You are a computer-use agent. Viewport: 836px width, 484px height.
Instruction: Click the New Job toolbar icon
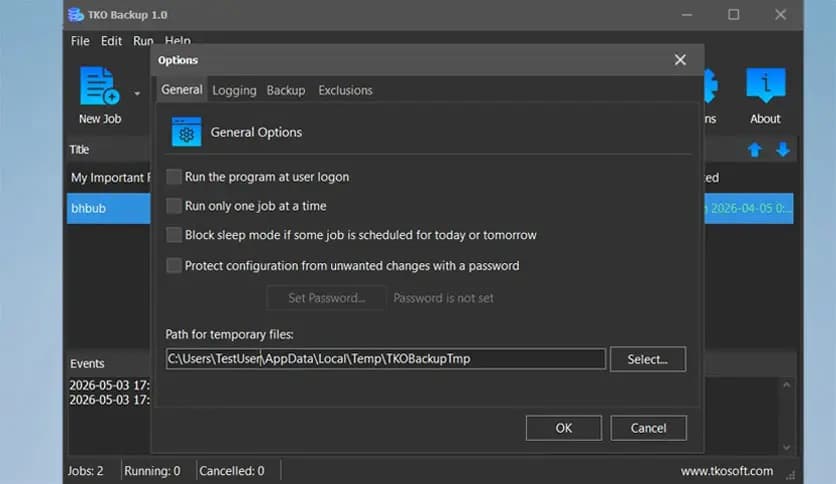pos(100,86)
